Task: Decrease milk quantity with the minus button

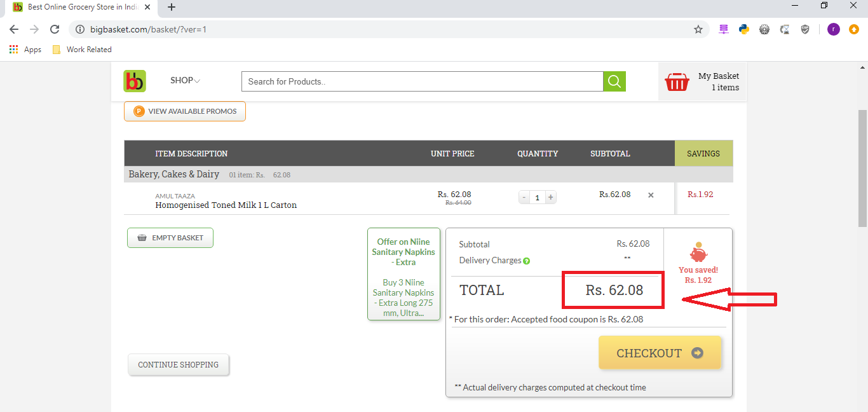Action: (x=524, y=198)
